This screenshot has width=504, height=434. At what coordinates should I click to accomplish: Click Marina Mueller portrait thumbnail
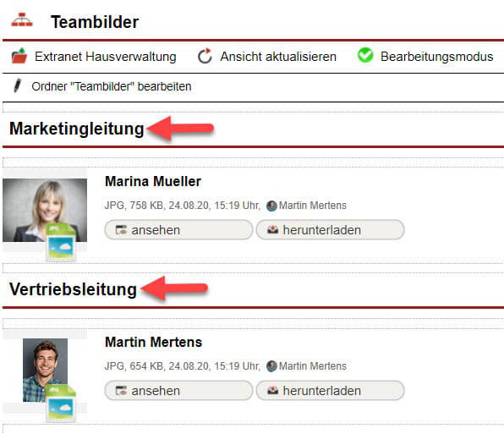click(x=45, y=211)
